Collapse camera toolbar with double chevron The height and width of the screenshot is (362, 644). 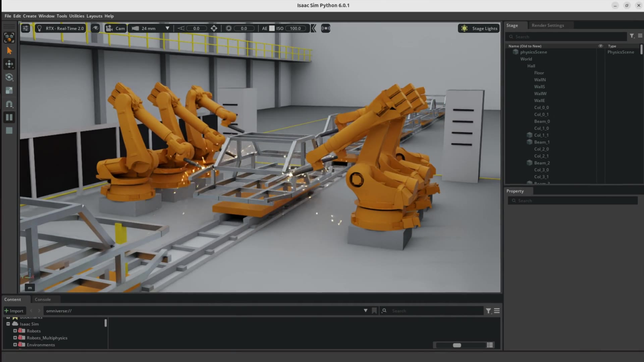[x=314, y=28]
